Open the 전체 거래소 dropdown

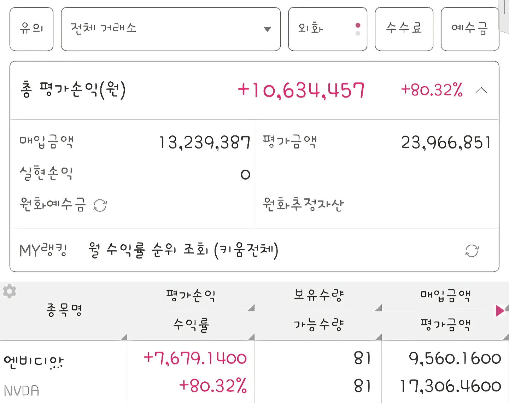click(171, 29)
